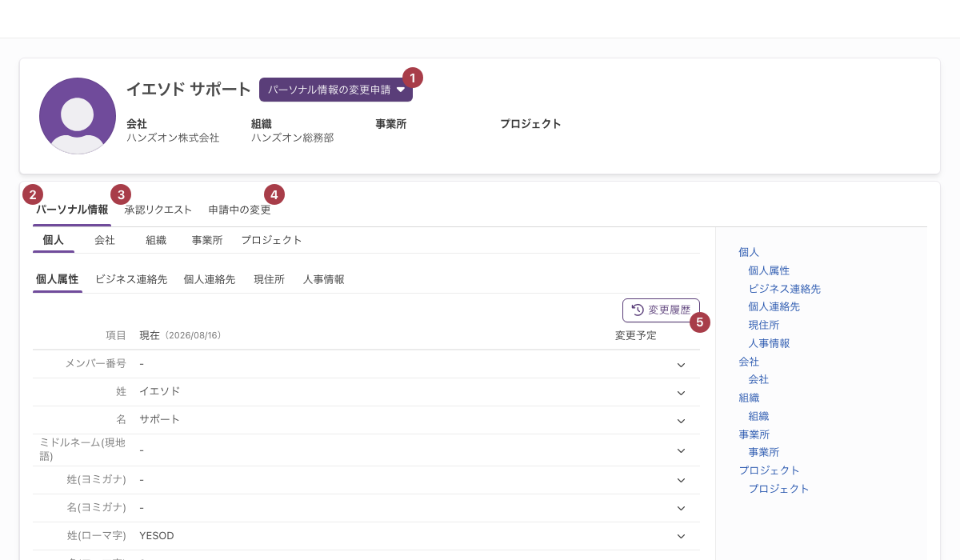
Task: Select the 個人 sub-tab
Action: pyautogui.click(x=54, y=240)
